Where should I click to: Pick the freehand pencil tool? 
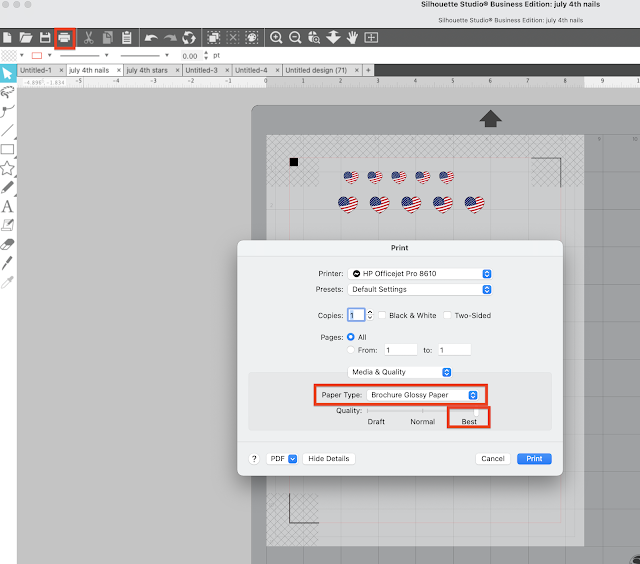pos(7,187)
